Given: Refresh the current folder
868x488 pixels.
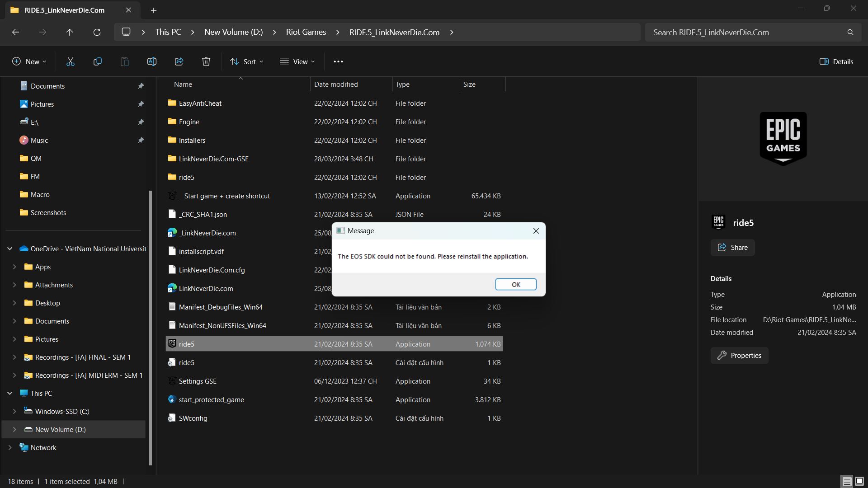Looking at the screenshot, I should [97, 32].
